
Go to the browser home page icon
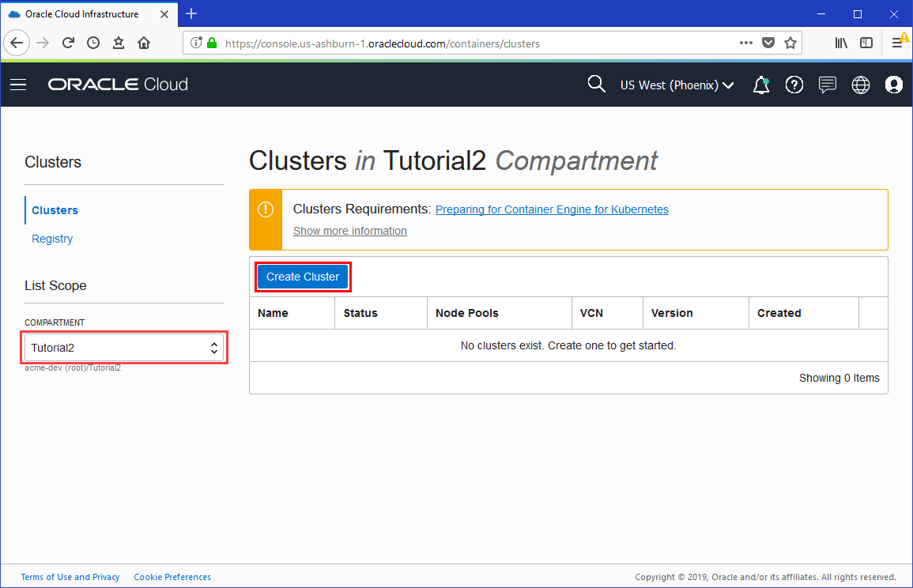pos(144,43)
